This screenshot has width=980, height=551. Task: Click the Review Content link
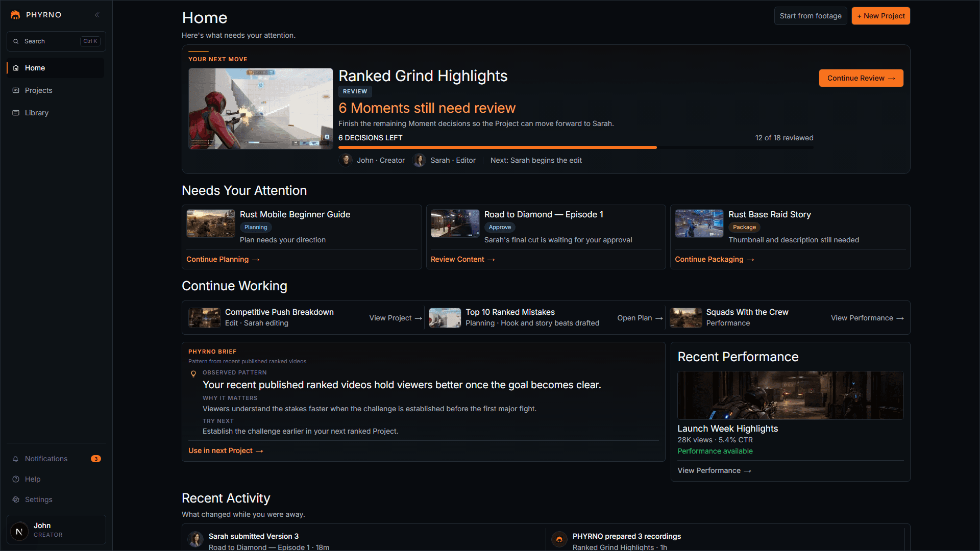pyautogui.click(x=463, y=260)
